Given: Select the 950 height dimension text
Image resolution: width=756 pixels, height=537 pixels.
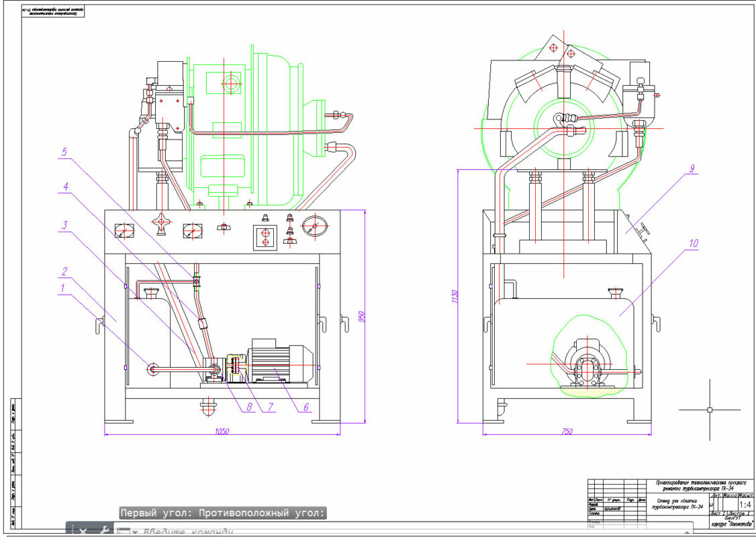Looking at the screenshot, I should click(361, 315).
